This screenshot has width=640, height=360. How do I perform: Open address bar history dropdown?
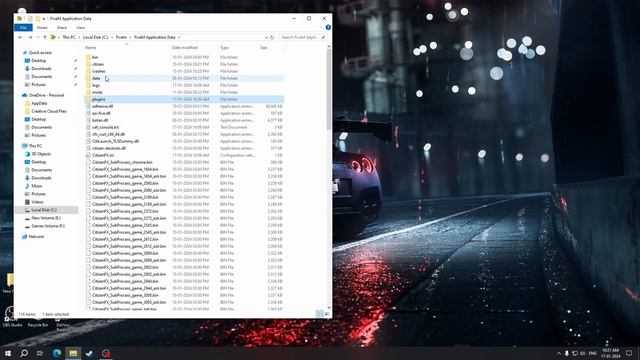(266, 37)
